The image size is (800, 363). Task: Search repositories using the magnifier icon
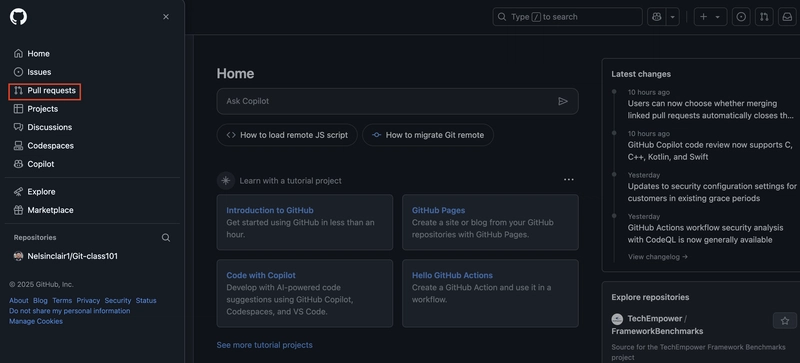(x=166, y=237)
